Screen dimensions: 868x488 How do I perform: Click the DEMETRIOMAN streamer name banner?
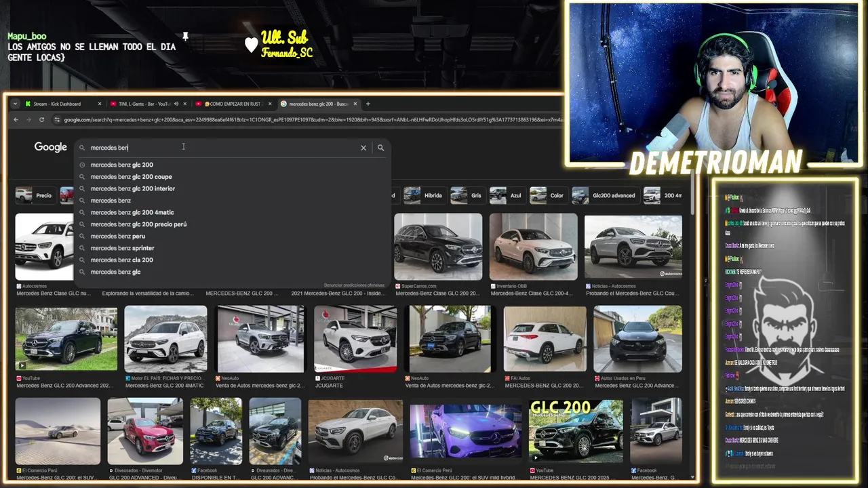point(716,163)
